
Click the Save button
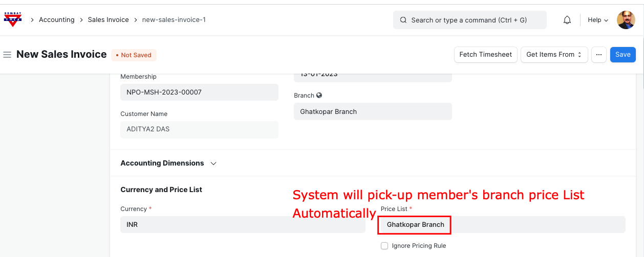click(x=622, y=55)
